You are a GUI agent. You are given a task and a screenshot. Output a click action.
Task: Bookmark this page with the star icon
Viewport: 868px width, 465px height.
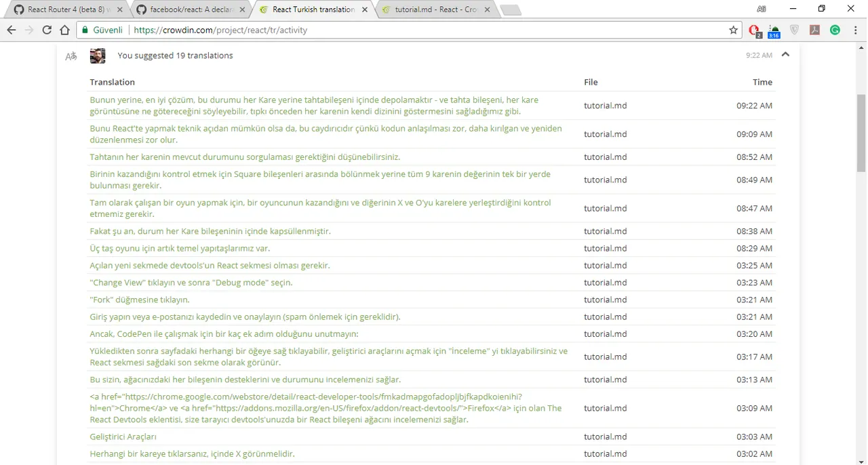point(733,30)
